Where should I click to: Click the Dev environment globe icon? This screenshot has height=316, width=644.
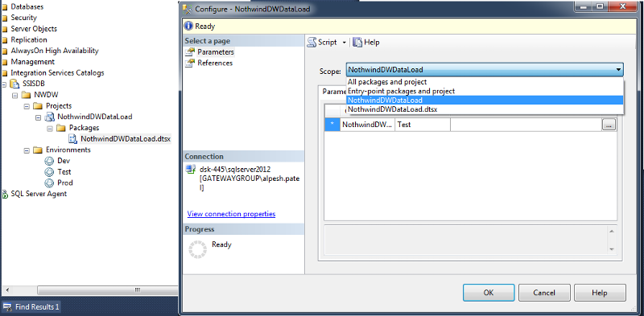click(49, 161)
